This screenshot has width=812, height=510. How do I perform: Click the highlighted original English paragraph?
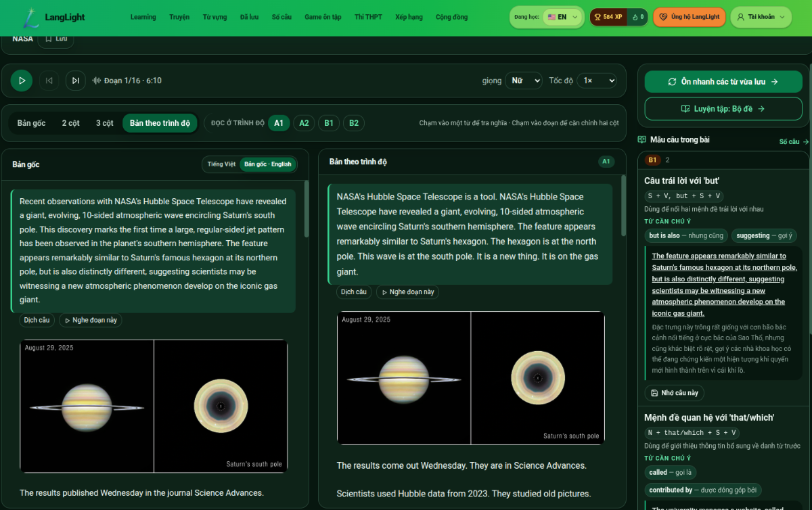click(154, 251)
